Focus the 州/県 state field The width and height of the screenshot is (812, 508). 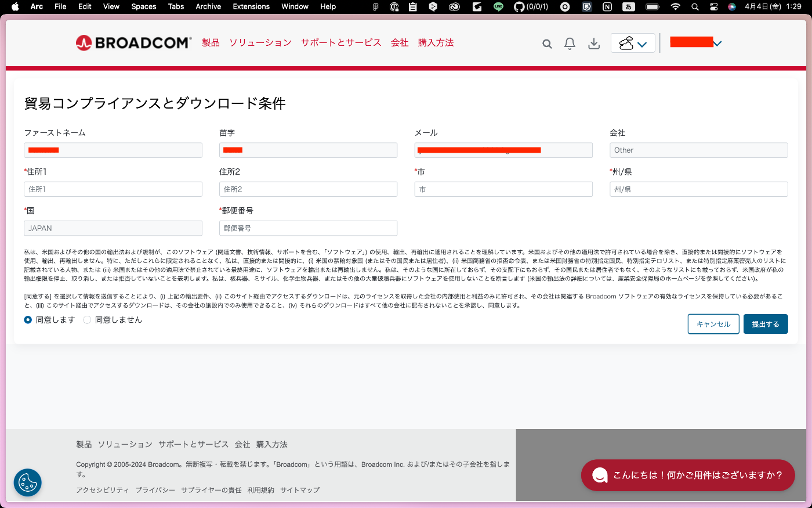[x=699, y=189]
